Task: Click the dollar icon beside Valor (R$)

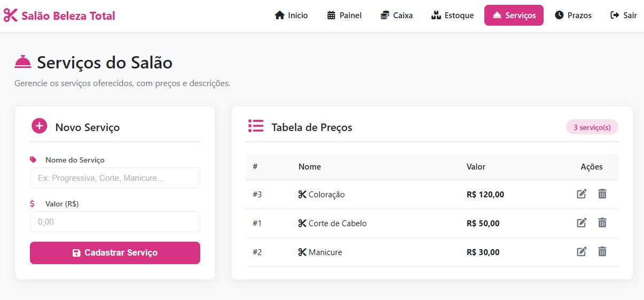Action: [x=33, y=203]
